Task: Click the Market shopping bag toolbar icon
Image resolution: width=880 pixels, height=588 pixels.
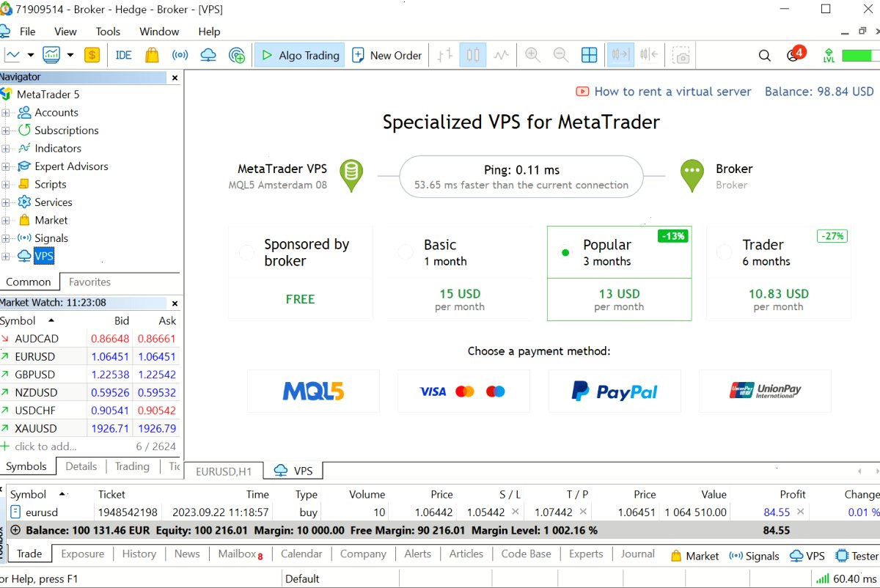Action: pos(152,55)
